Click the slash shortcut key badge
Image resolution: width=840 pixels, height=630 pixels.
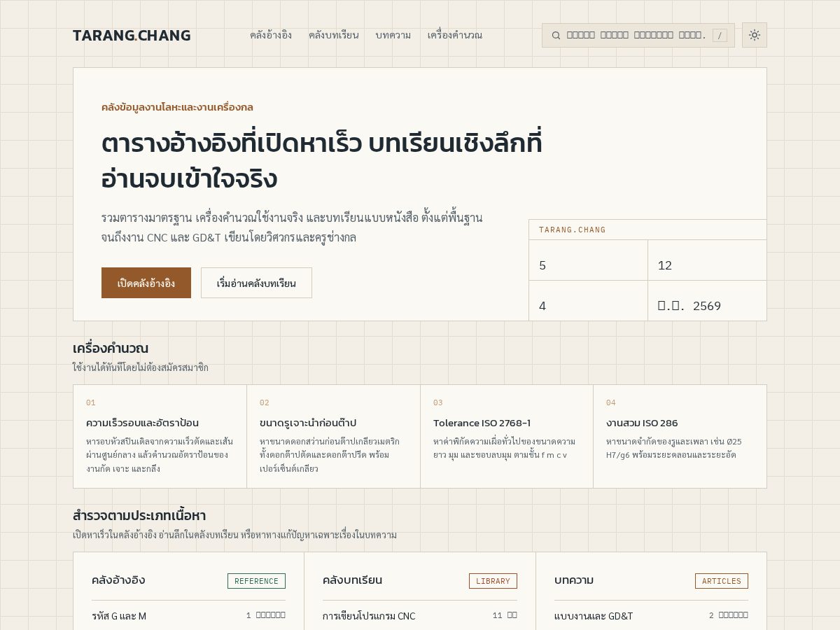720,35
